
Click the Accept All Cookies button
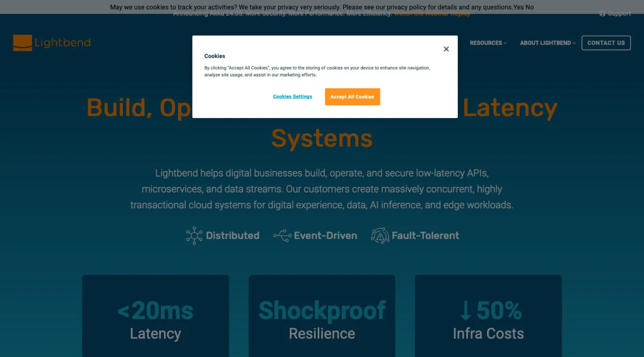pos(352,97)
